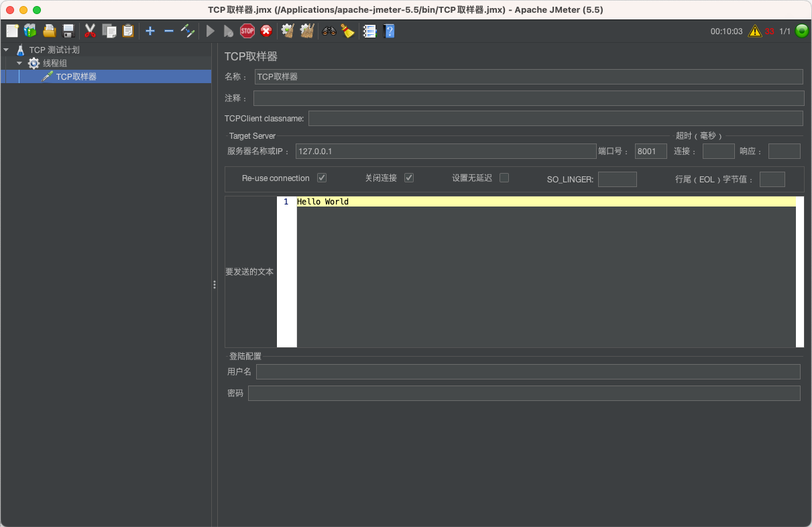Enable the 设置无延迟 checkbox
812x527 pixels.
pyautogui.click(x=504, y=178)
